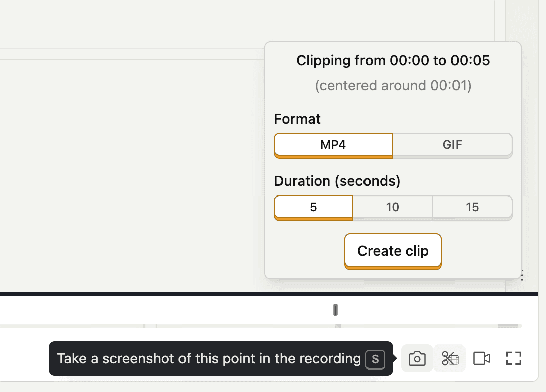
Task: Click the "centered around 00:01" text
Action: point(393,85)
